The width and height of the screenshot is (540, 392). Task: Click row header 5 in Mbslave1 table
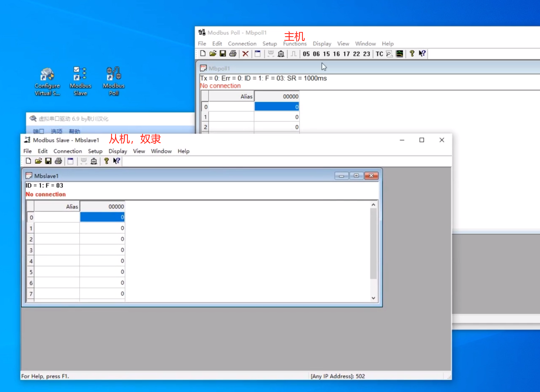click(31, 272)
